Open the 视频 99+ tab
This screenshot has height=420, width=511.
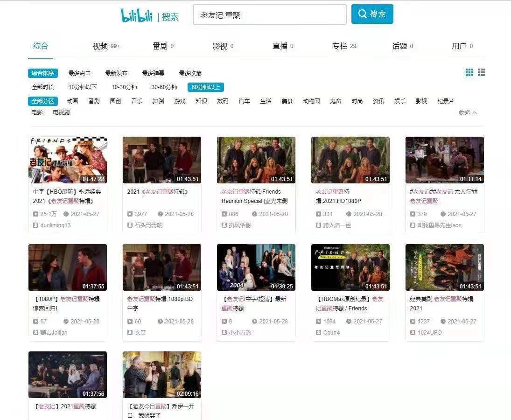coord(106,46)
